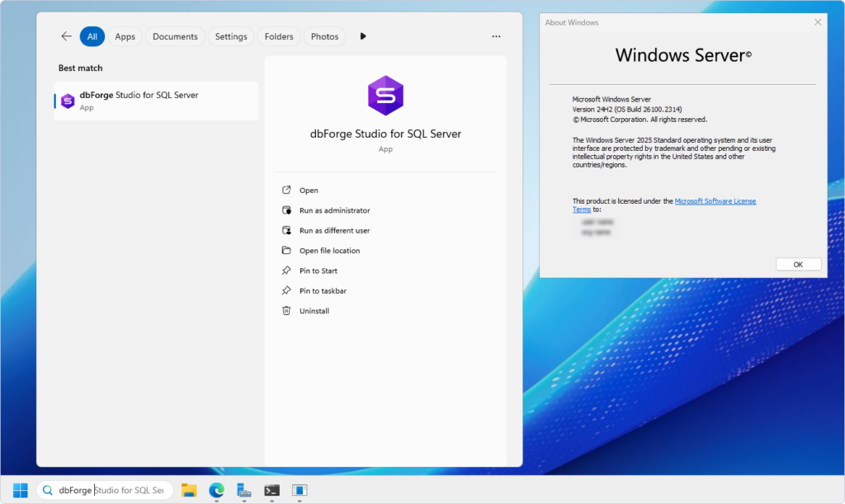The width and height of the screenshot is (845, 504).
Task: Select the All filter tab
Action: pyautogui.click(x=92, y=36)
